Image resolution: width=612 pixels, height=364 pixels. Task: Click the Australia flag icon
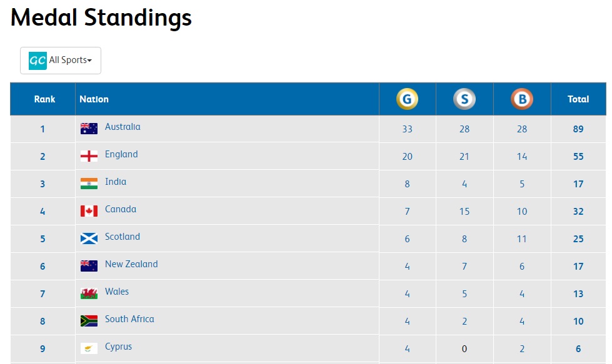coord(89,129)
